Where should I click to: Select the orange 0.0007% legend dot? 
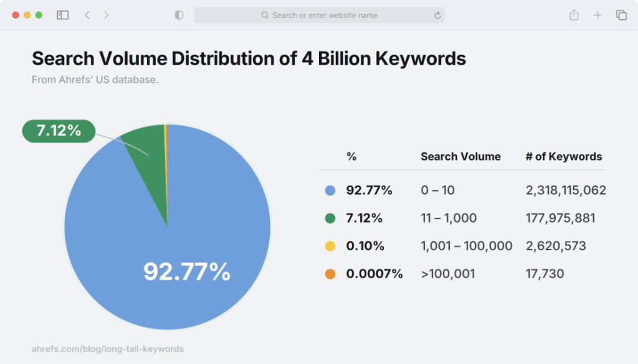point(330,274)
